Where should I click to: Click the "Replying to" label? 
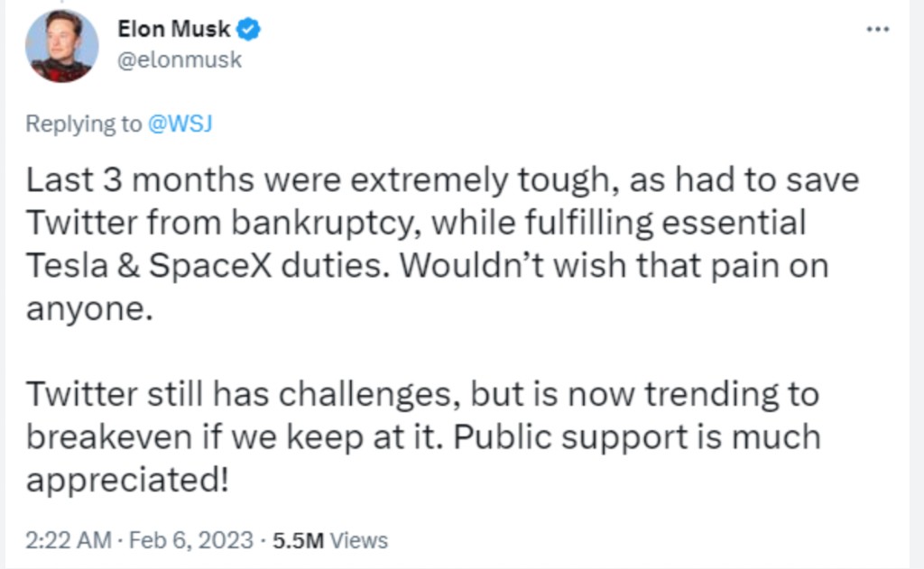click(83, 124)
